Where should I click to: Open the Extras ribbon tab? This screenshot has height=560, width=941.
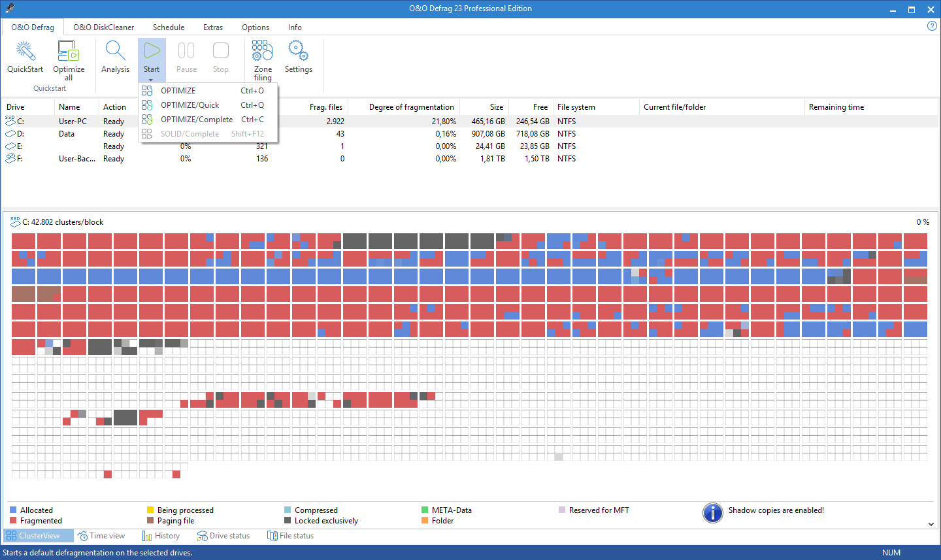[213, 27]
